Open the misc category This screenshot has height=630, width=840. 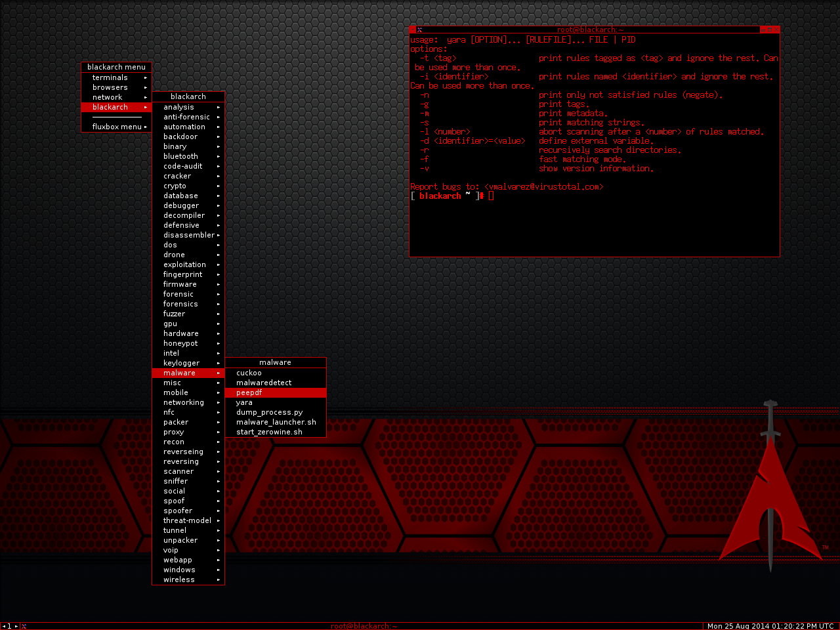point(188,383)
